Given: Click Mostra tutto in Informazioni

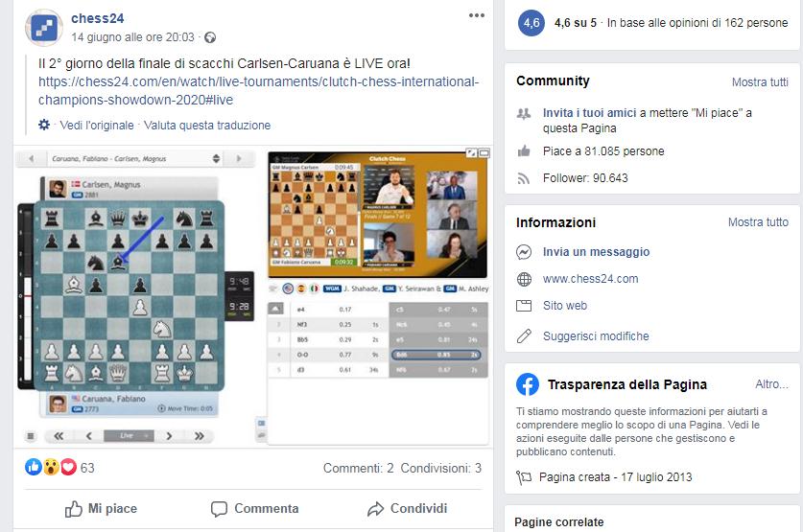Looking at the screenshot, I should [x=759, y=222].
